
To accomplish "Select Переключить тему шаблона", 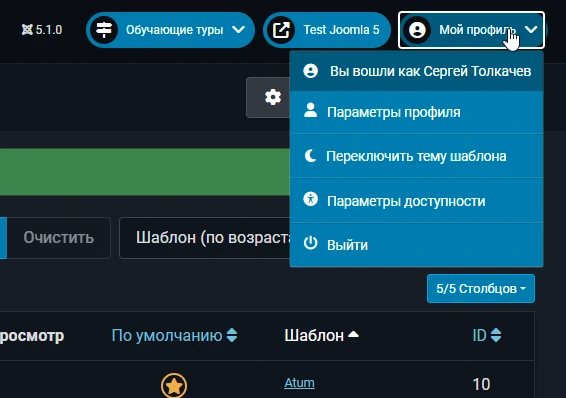I will [417, 156].
